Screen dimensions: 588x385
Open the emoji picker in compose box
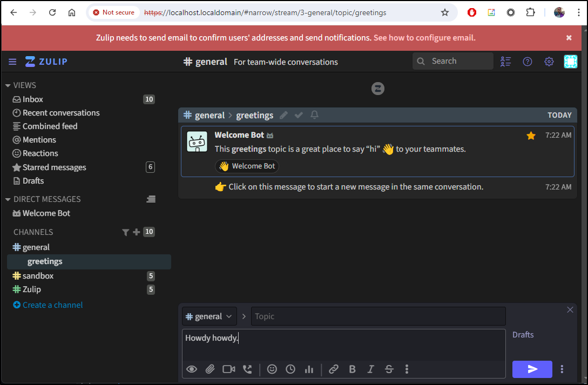click(272, 369)
